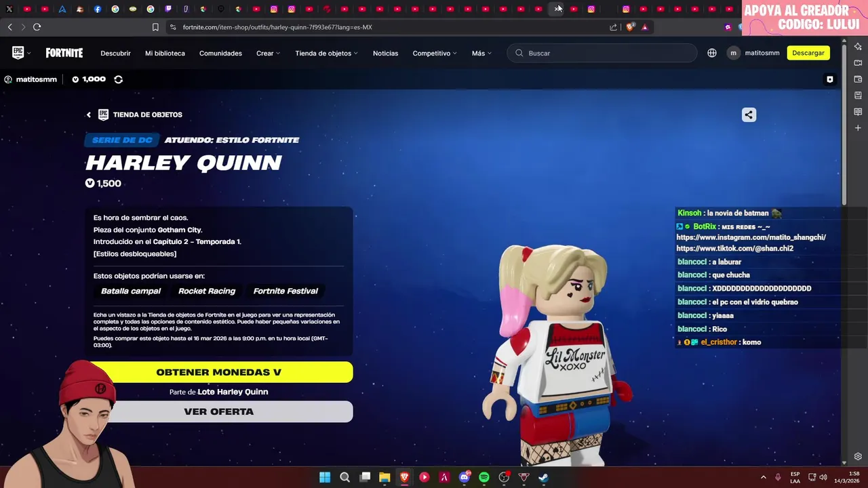Click the matitosmm avatar in header

(x=733, y=53)
